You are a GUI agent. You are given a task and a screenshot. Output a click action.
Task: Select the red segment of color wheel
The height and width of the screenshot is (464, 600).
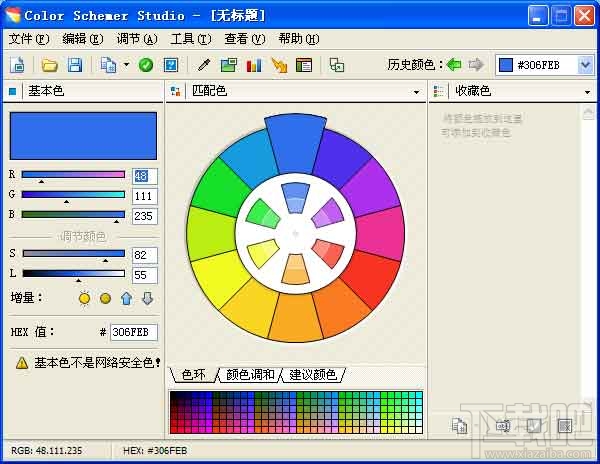click(370, 277)
